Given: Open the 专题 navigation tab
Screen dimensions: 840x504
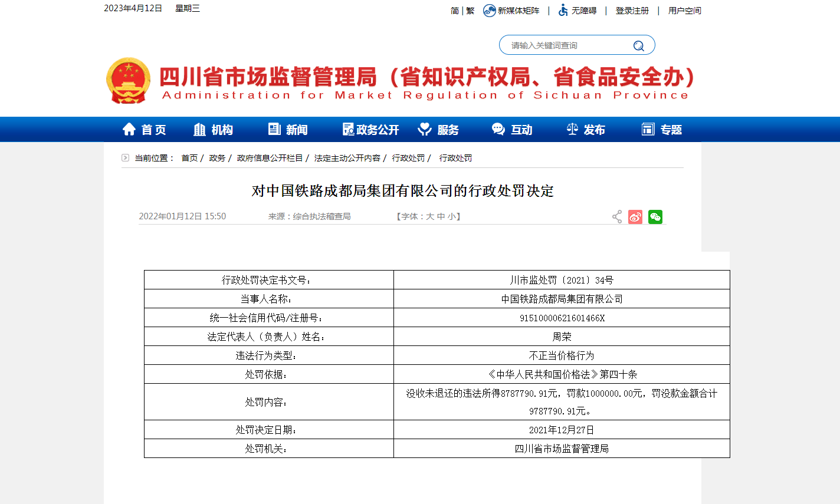Looking at the screenshot, I should 662,130.
